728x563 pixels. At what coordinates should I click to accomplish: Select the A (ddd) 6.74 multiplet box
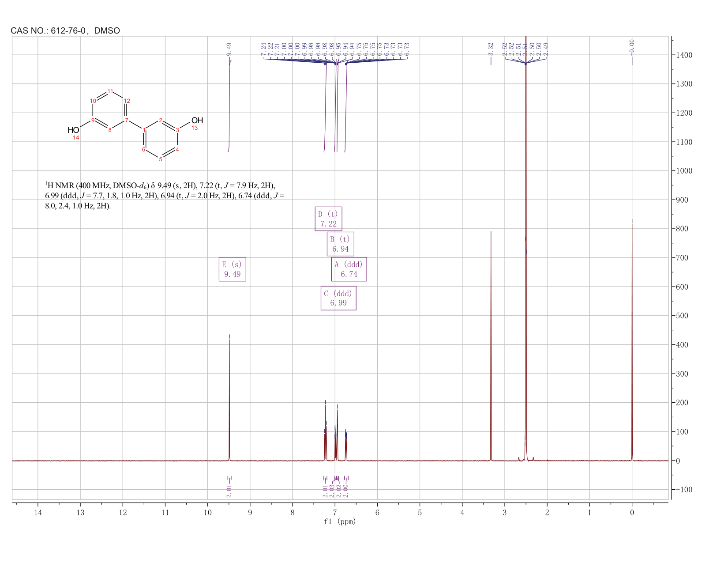click(x=349, y=269)
